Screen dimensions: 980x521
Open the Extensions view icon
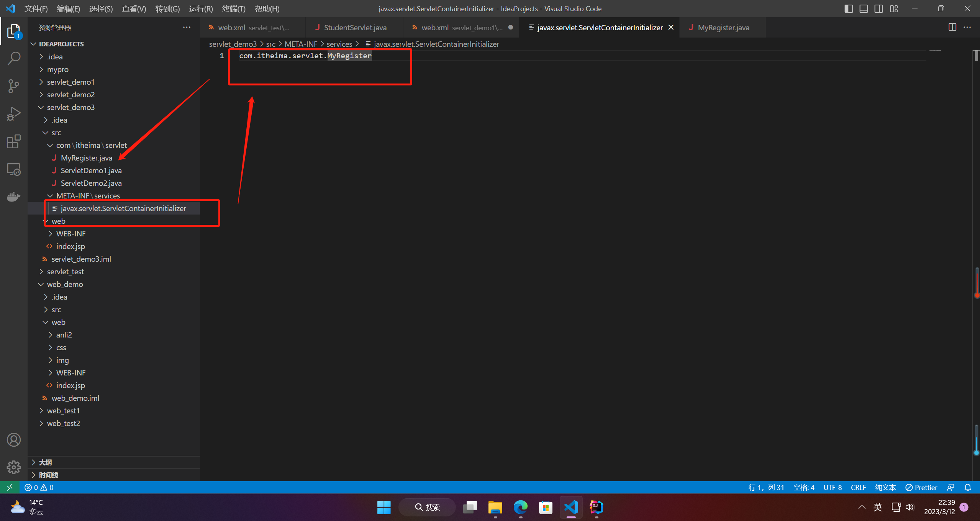click(x=14, y=141)
